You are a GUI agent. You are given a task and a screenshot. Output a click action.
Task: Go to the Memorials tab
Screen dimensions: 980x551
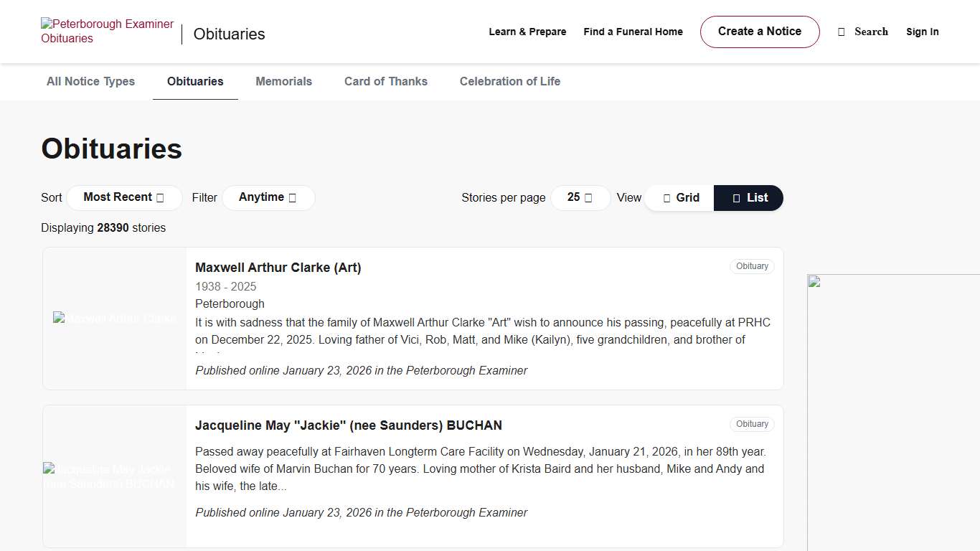pyautogui.click(x=283, y=82)
